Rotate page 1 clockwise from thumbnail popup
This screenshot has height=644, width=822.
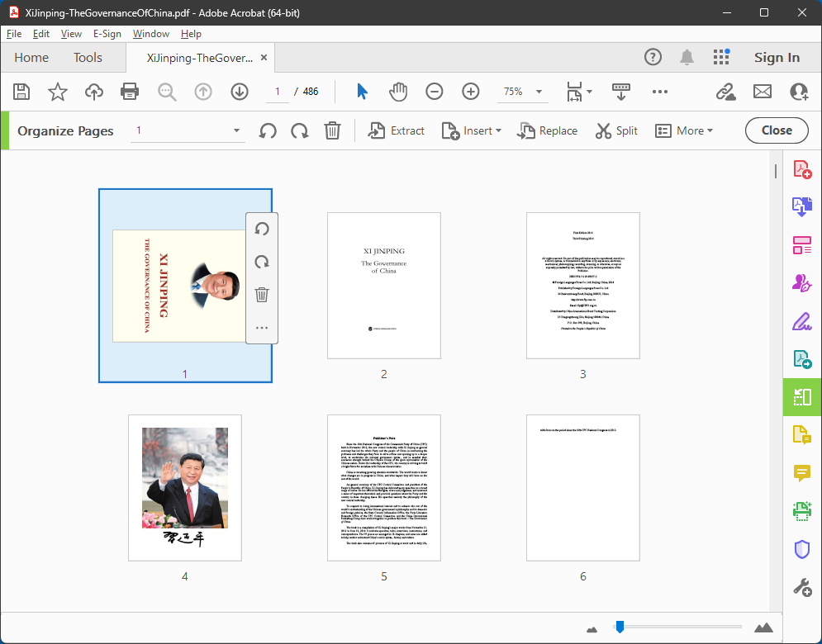(x=262, y=262)
